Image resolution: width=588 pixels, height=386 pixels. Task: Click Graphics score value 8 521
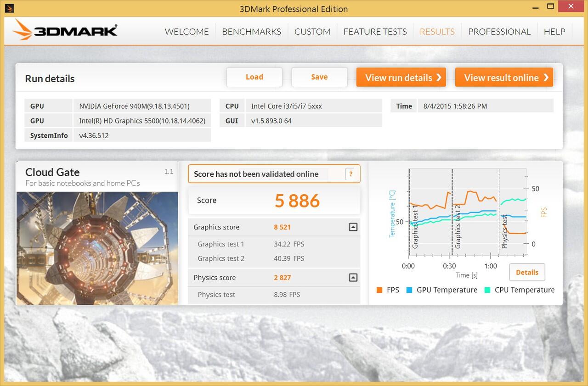(282, 227)
